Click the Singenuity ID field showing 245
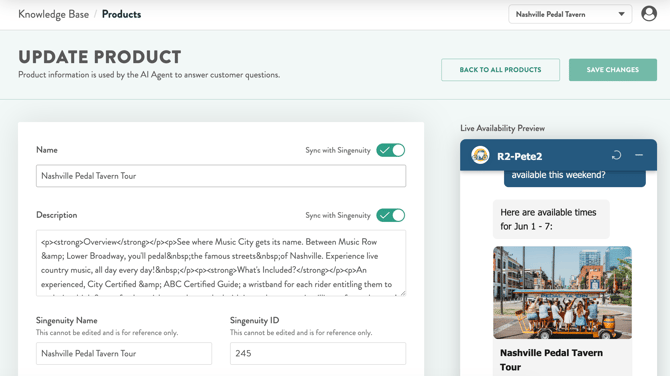This screenshot has width=670, height=376. (318, 353)
